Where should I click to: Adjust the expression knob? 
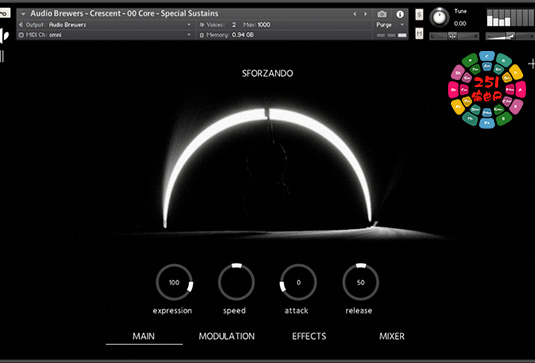[x=174, y=282]
